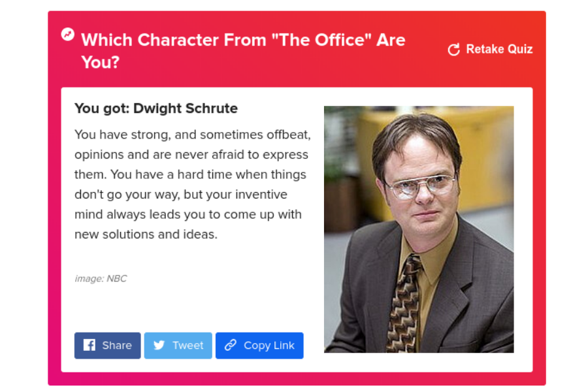The width and height of the screenshot is (588, 392).
Task: Click Dwight's glasses in the photo
Action: coord(420,186)
